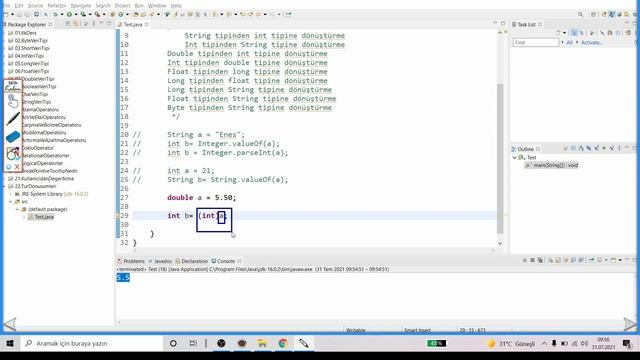Click the Windows Start button
Image resolution: width=640 pixels, height=360 pixels.
[x=10, y=343]
